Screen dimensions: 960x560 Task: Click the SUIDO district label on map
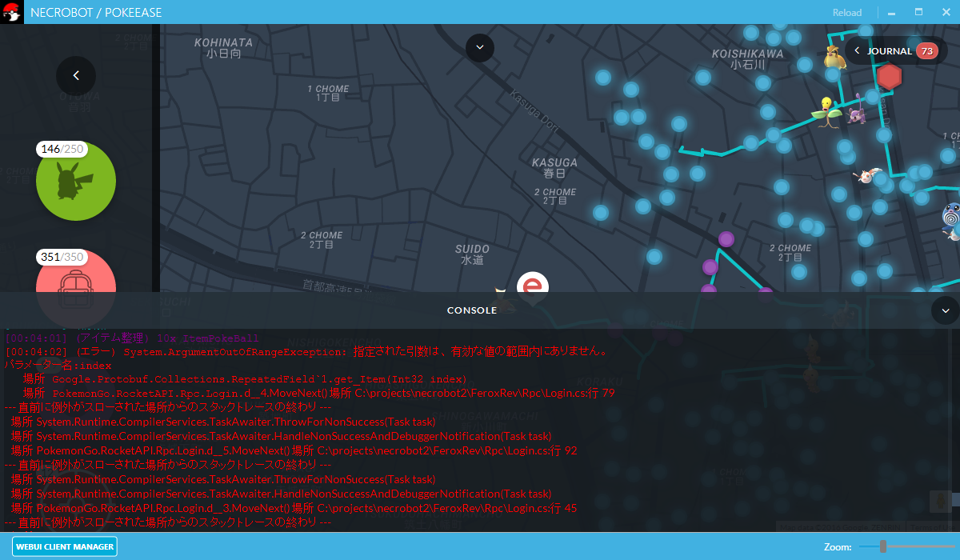tap(472, 255)
